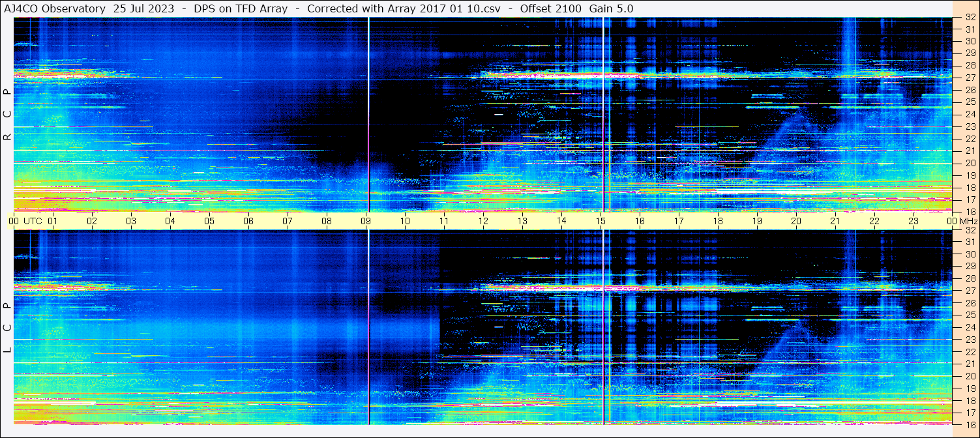Choose the 13 hour label on time axis
Screen dimensions: 980x438
pos(522,221)
